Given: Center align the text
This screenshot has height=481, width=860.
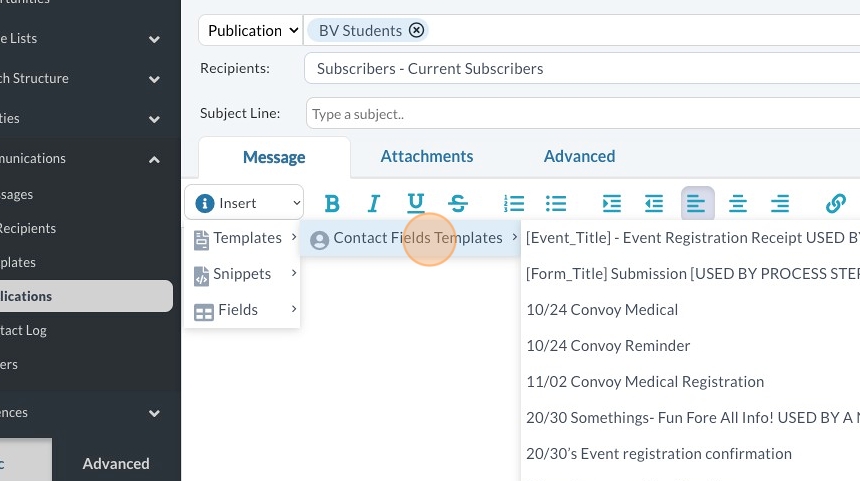Looking at the screenshot, I should point(738,204).
